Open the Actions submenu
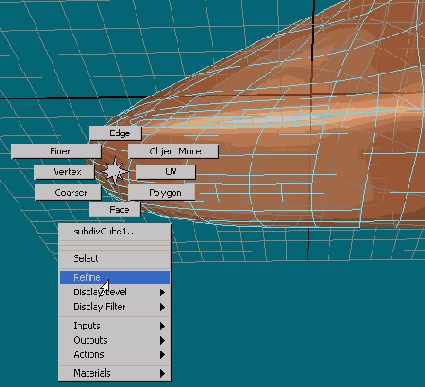Screen dimensions: 425x387 coord(115,354)
